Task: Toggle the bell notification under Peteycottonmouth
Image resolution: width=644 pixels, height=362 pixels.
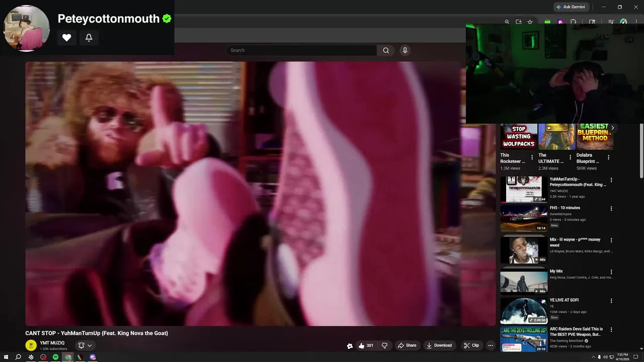Action: [x=89, y=37]
